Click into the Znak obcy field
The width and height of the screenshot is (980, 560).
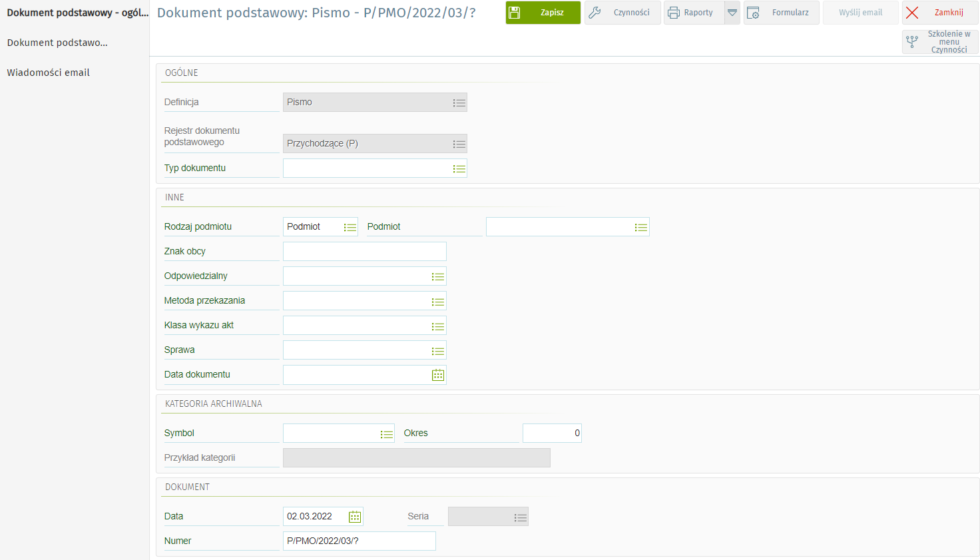(364, 252)
